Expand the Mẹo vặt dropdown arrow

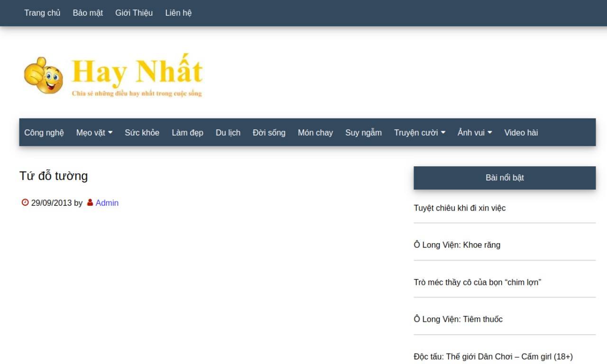pos(110,133)
